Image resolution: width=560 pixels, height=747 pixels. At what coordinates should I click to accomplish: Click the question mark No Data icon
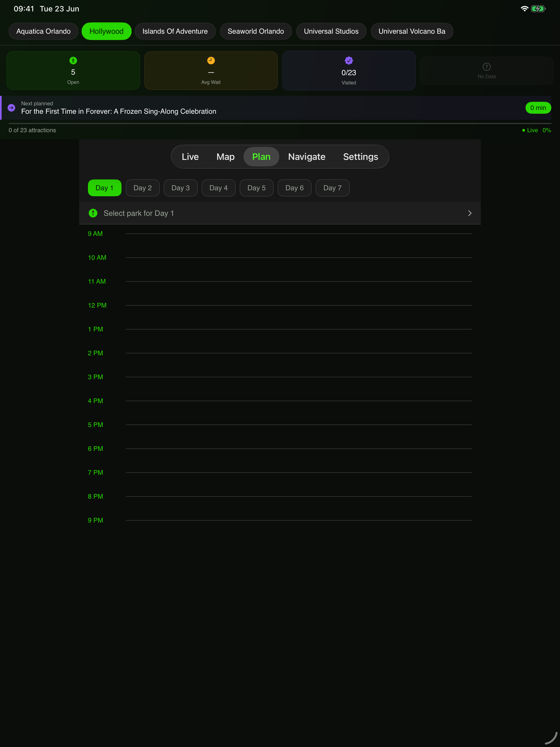[486, 67]
